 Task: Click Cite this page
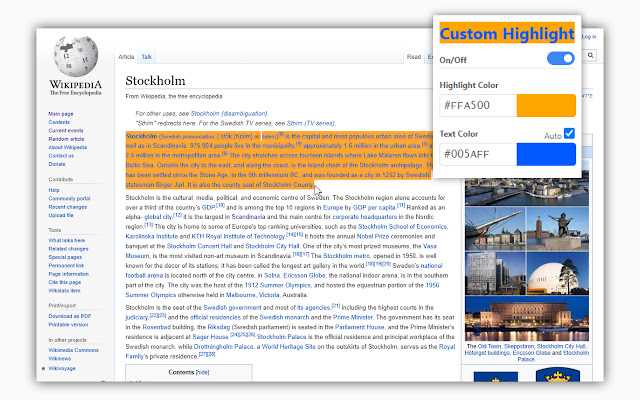click(64, 282)
